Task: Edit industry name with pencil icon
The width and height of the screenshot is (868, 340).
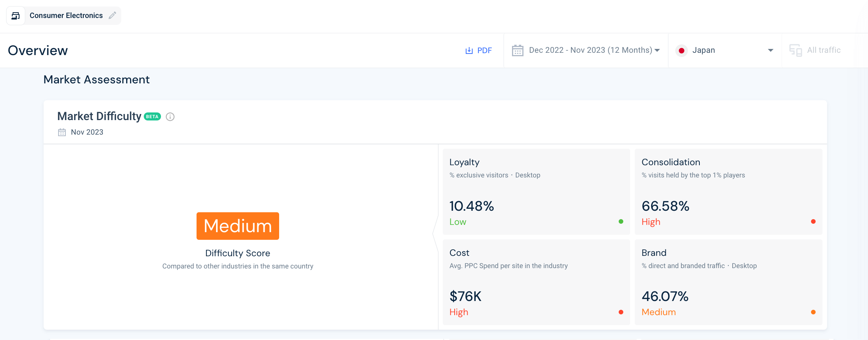Action: click(112, 16)
